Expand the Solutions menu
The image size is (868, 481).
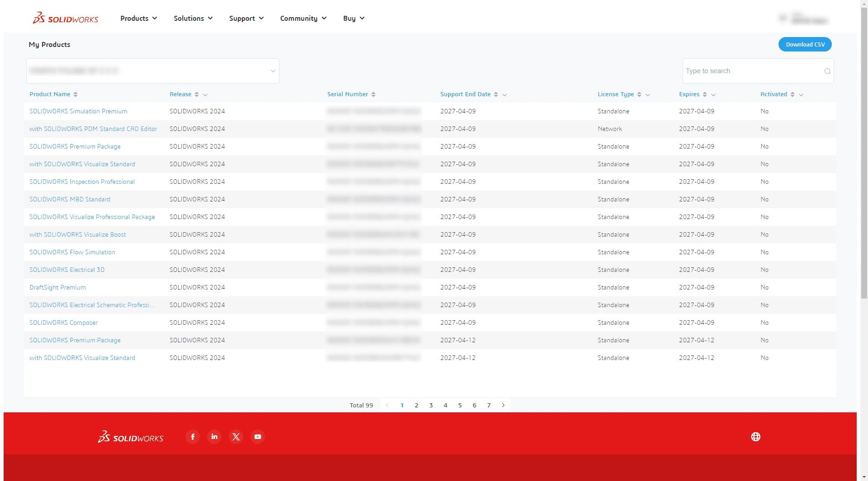[193, 19]
